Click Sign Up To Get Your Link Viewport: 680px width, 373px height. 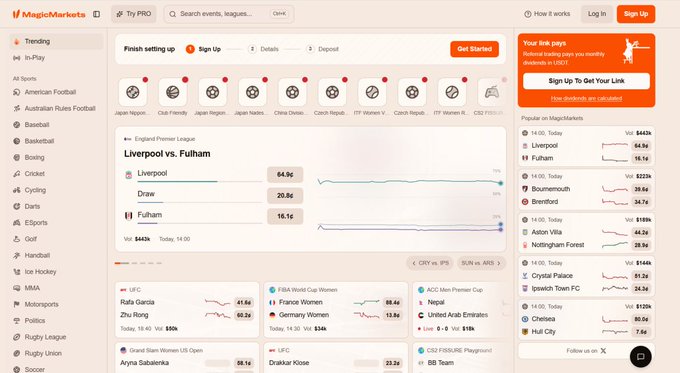[586, 81]
